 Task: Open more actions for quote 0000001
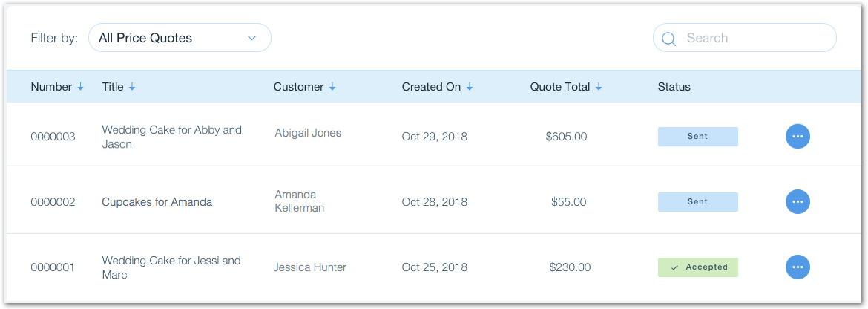coord(798,267)
